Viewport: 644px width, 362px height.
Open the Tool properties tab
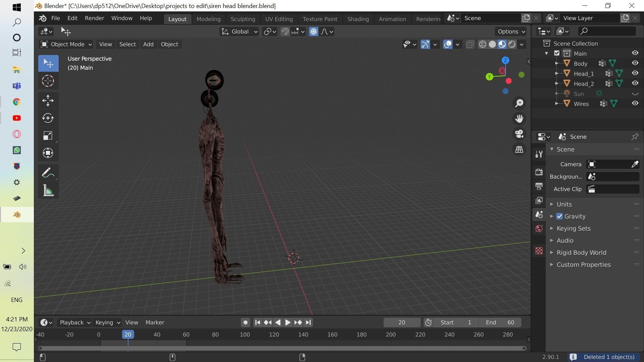click(539, 154)
